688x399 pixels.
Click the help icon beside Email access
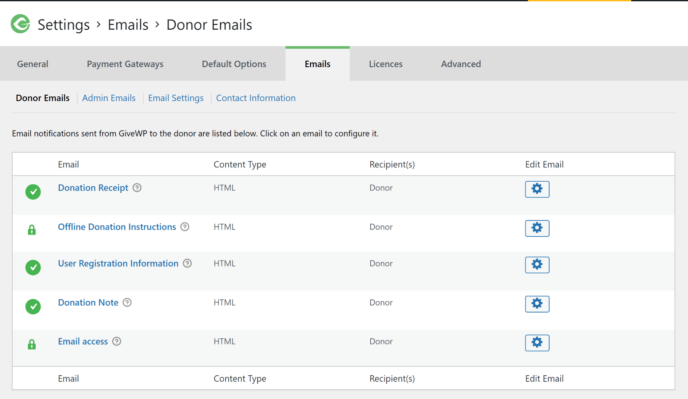pos(116,341)
